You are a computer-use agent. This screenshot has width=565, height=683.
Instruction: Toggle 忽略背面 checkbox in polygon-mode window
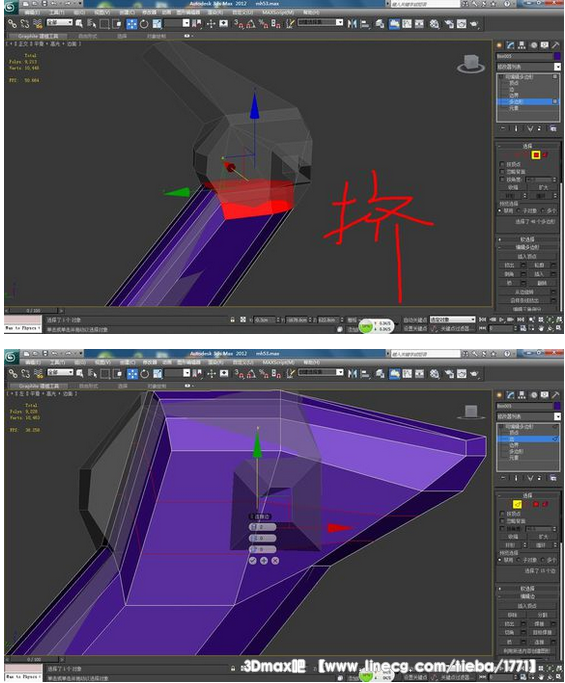point(502,172)
